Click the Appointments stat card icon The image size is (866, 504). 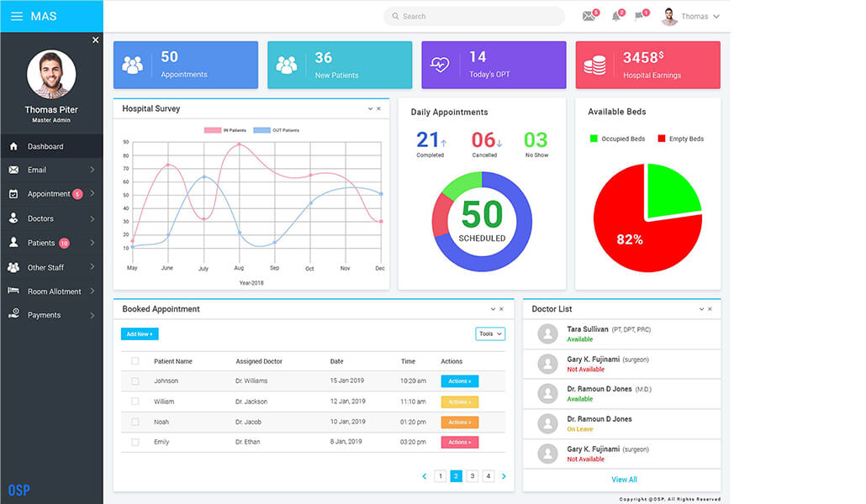[134, 64]
